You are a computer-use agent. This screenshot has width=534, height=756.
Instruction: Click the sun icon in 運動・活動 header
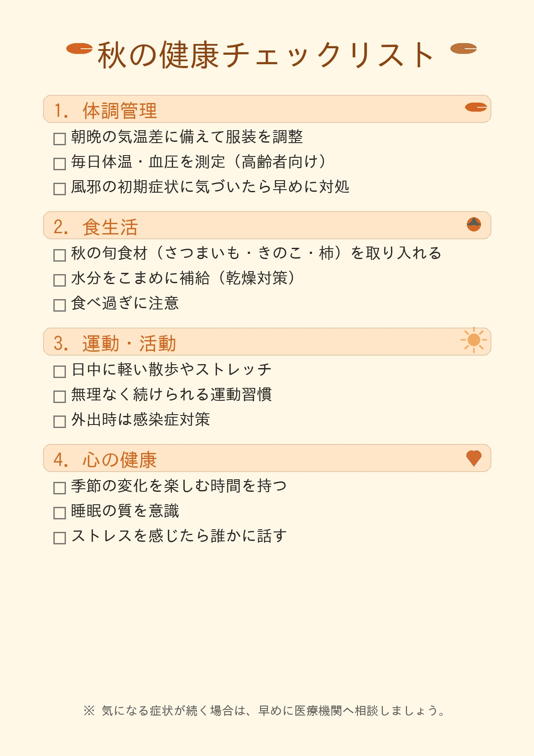pos(474,340)
